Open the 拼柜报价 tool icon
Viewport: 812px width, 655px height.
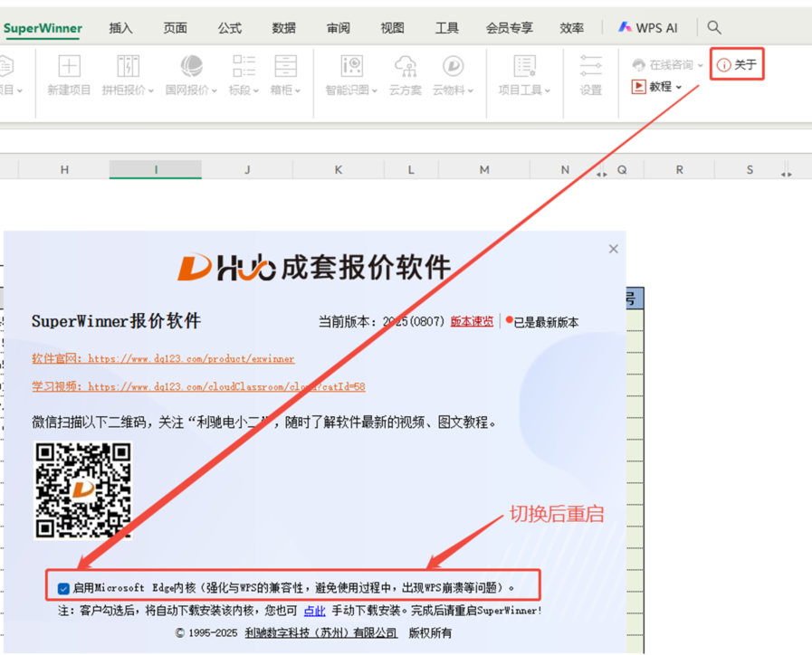[x=128, y=66]
